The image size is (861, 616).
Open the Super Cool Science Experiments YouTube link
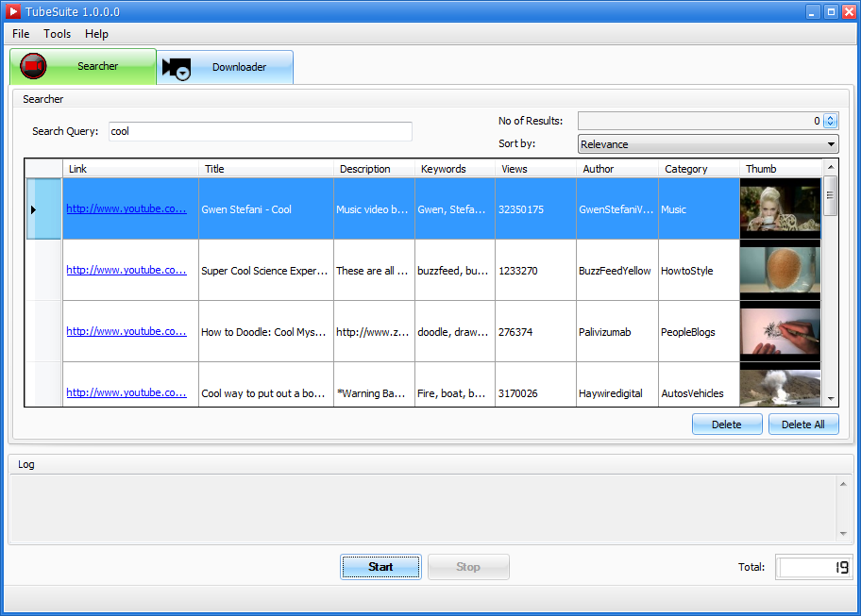[x=127, y=271]
